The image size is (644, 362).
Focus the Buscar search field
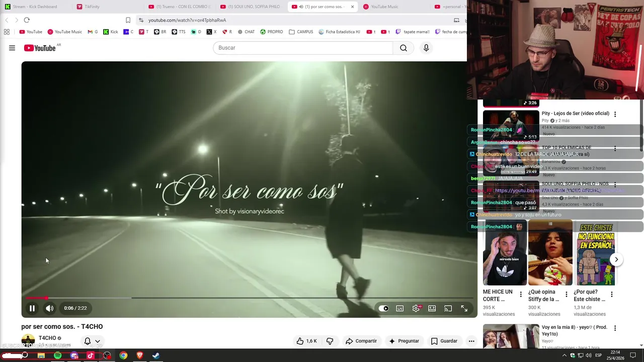click(303, 48)
